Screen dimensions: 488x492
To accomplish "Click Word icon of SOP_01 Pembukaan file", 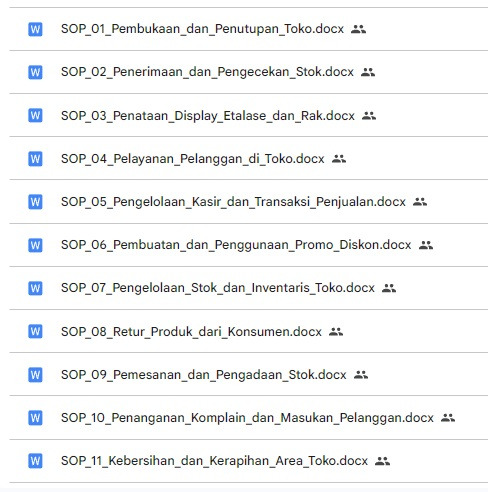I will click(35, 29).
